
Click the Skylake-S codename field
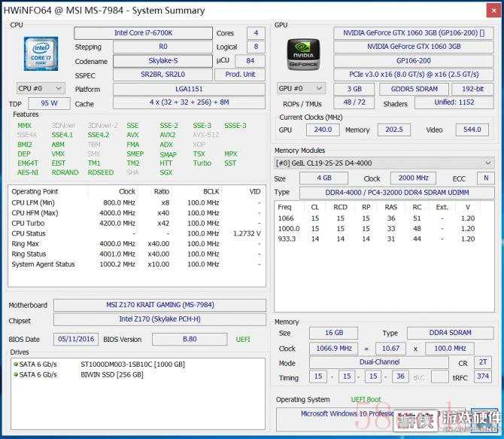coord(162,61)
